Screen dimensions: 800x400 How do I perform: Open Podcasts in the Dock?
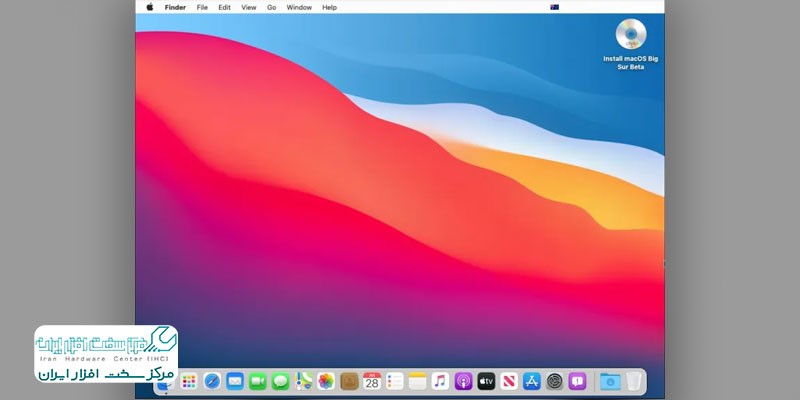pyautogui.click(x=463, y=381)
